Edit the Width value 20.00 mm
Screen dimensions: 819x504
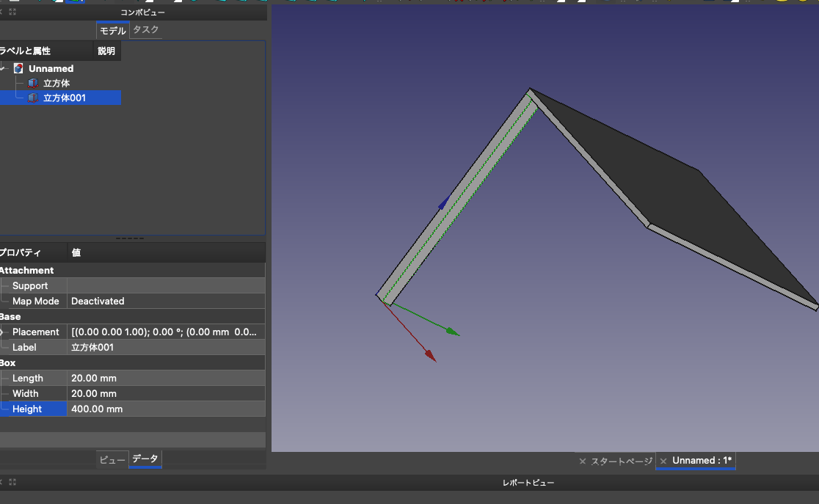(166, 394)
